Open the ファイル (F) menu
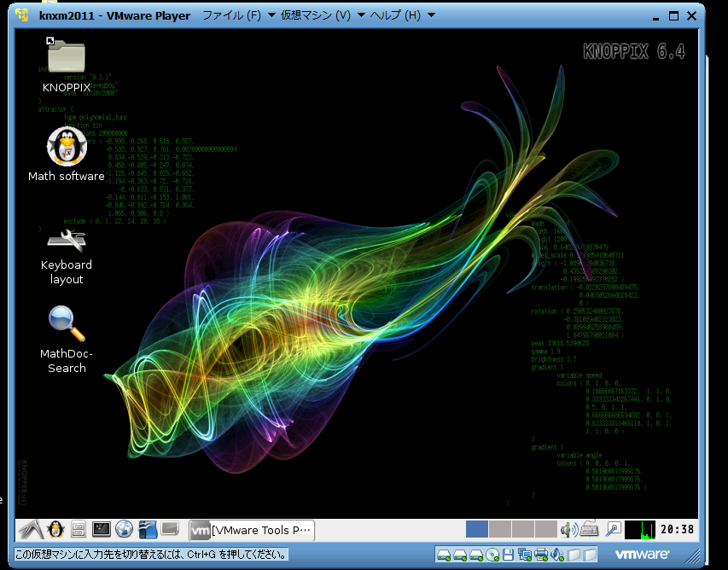Viewport: 728px width, 570px height. 231,15
